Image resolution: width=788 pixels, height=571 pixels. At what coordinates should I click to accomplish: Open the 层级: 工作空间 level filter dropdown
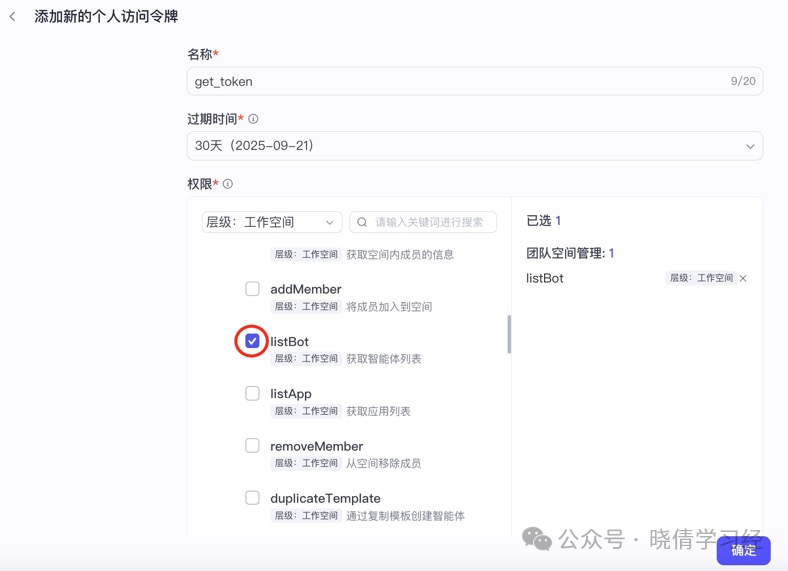tap(272, 222)
